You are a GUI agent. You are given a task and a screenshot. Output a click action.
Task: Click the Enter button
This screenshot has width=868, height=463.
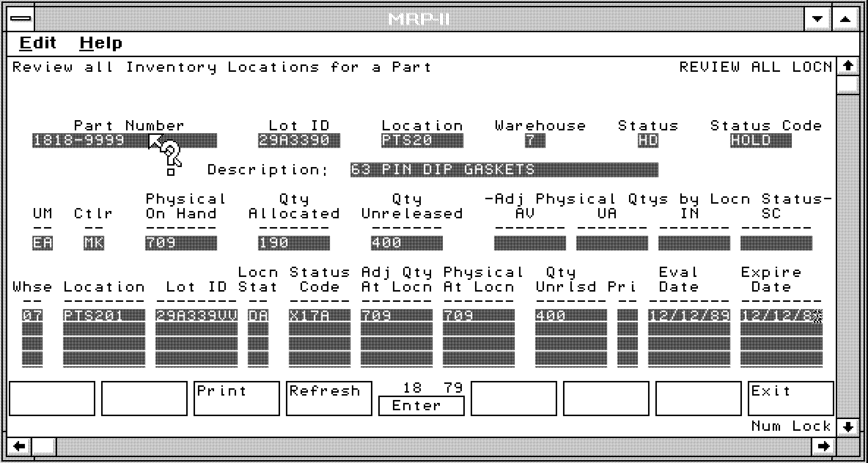click(x=421, y=406)
